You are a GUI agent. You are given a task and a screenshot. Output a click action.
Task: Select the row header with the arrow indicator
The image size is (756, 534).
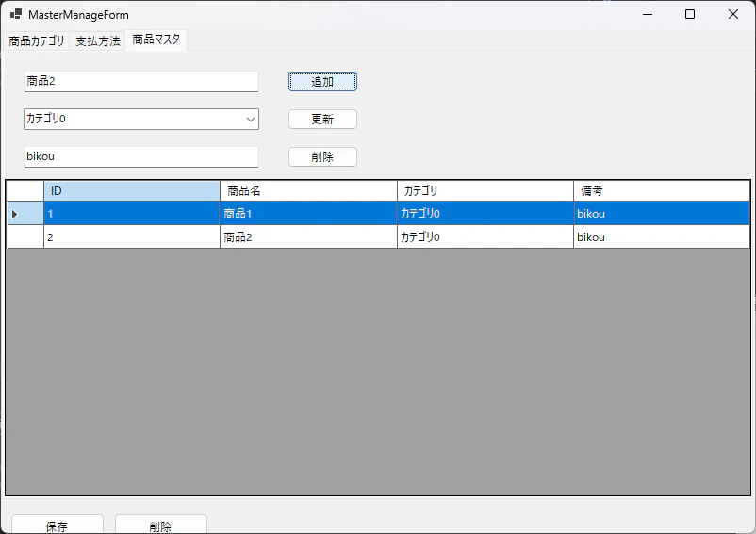pyautogui.click(x=25, y=213)
